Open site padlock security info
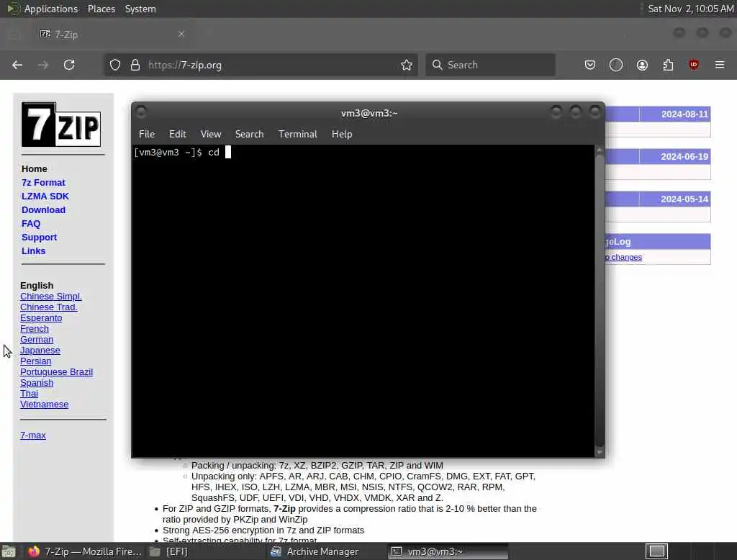 point(135,65)
